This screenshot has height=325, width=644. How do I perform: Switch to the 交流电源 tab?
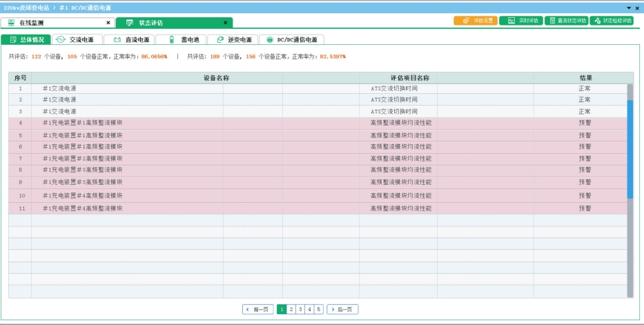coord(77,40)
